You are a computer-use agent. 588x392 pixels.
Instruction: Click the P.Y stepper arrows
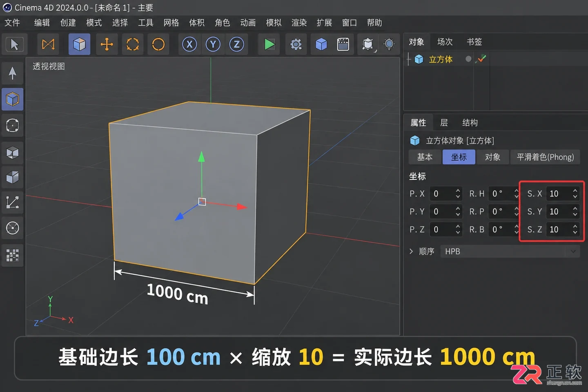(x=458, y=212)
